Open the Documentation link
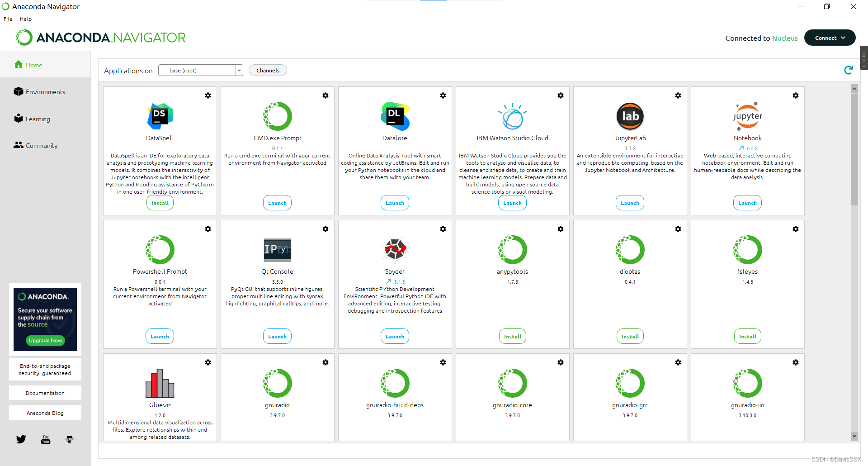 click(x=45, y=393)
